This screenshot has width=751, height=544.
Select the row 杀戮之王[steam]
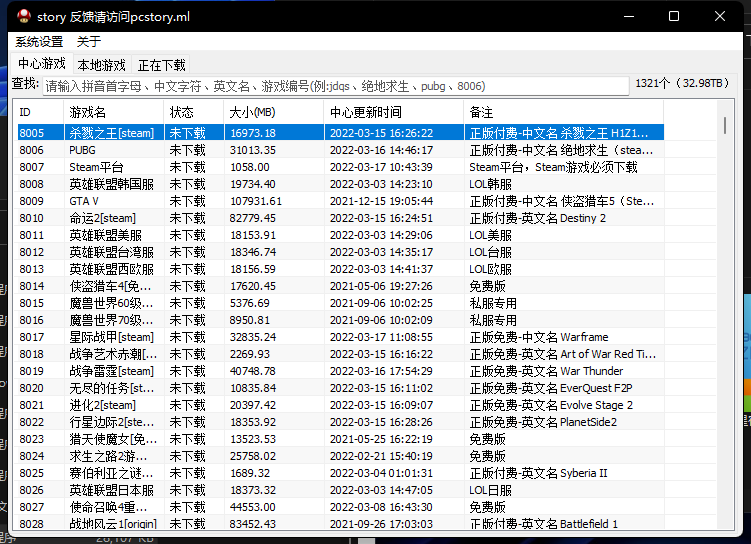point(341,133)
